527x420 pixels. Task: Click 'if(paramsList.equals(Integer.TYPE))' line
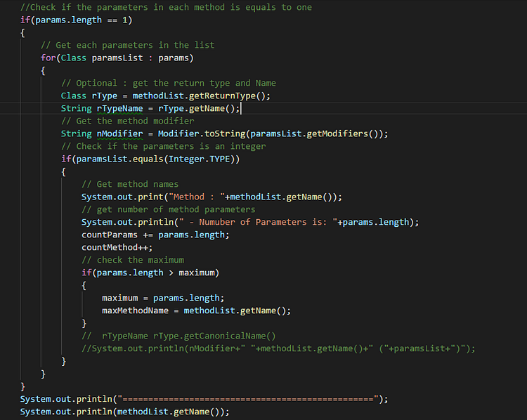point(150,159)
